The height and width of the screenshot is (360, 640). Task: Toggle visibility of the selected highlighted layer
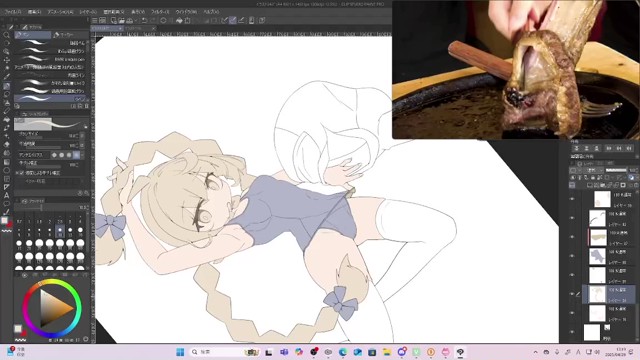point(572,294)
